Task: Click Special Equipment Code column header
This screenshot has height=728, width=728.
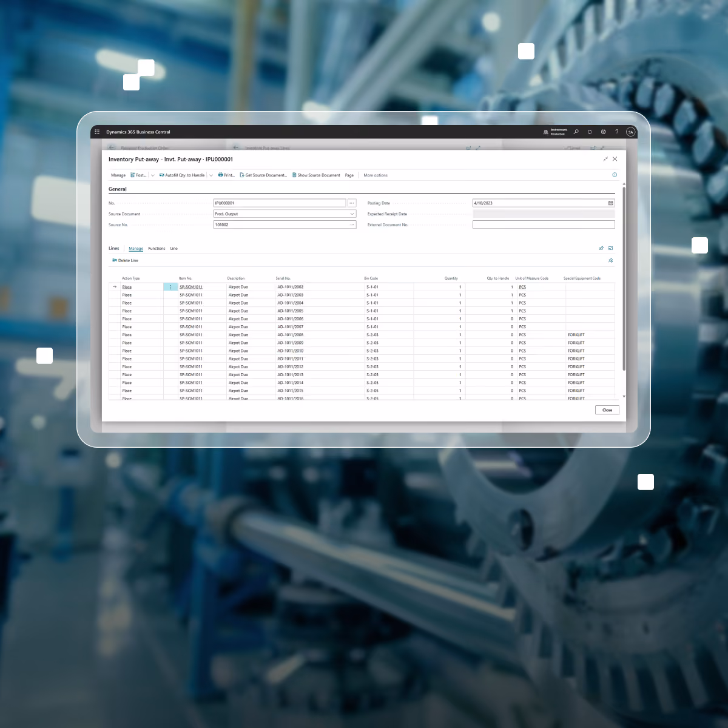Action: [x=582, y=278]
